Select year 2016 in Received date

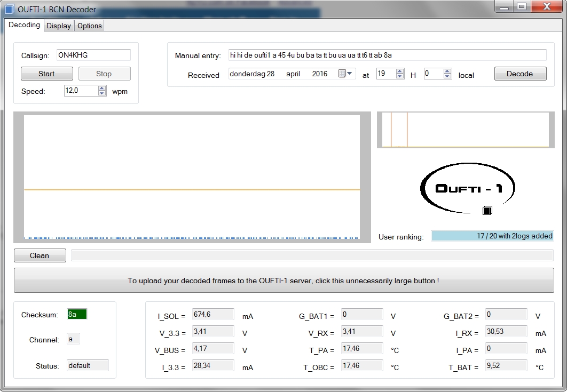[320, 74]
